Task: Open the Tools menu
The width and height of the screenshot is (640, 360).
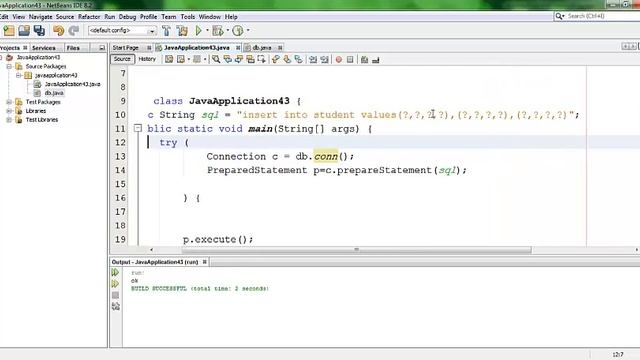Action: click(x=188, y=17)
